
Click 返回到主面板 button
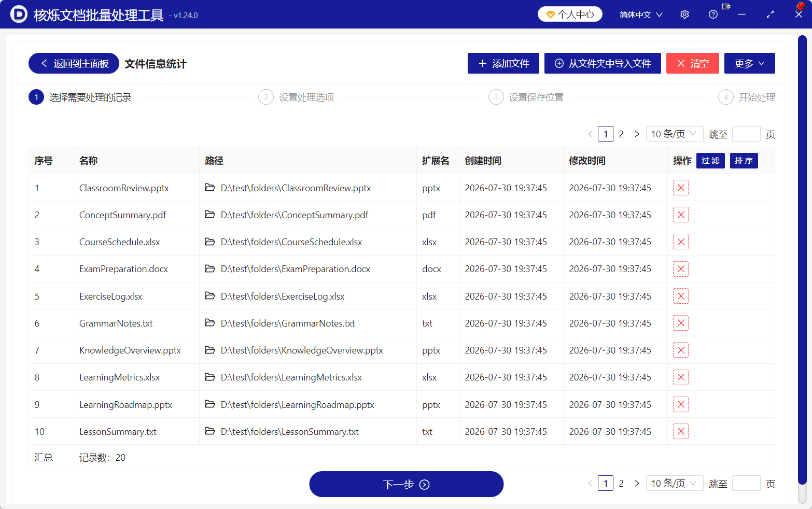[x=74, y=63]
